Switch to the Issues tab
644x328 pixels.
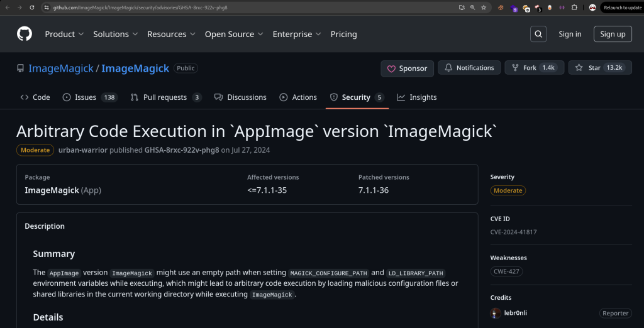90,97
